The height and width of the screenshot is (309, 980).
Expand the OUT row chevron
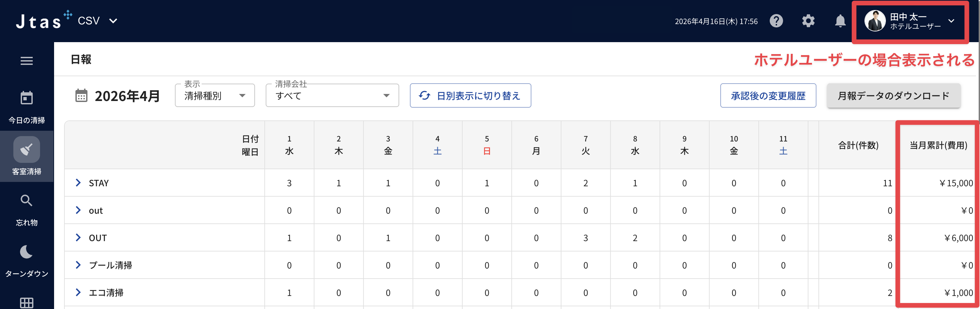(x=78, y=238)
